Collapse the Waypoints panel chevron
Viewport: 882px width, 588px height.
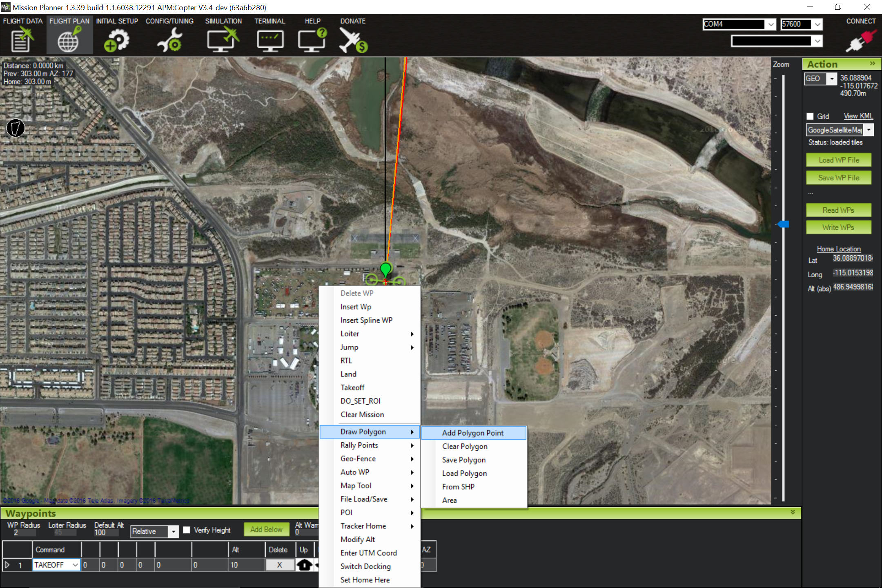[793, 512]
